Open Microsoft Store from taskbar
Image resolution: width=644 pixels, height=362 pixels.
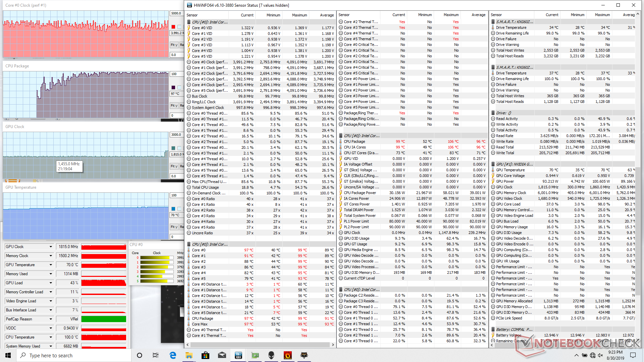pyautogui.click(x=206, y=355)
